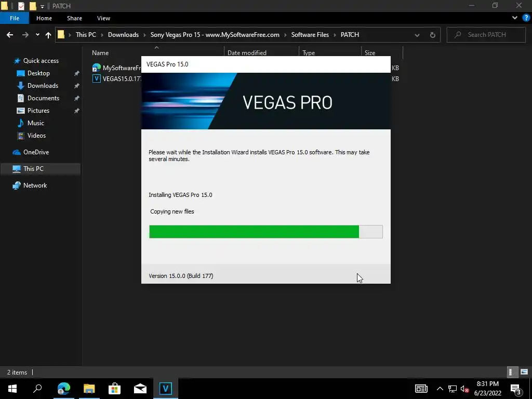532x399 pixels.
Task: Sort by the Size column header
Action: click(370, 53)
